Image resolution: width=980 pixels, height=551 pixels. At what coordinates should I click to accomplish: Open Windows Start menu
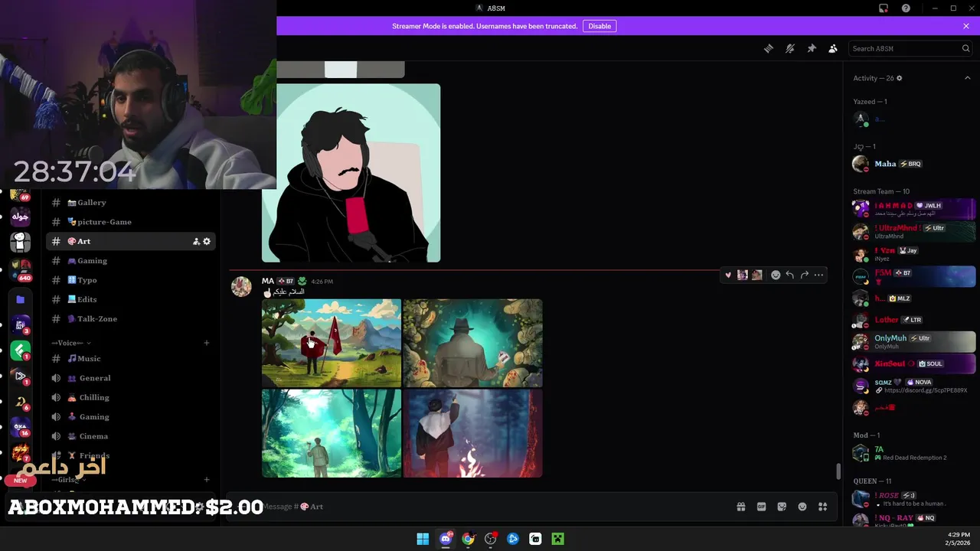click(x=423, y=539)
